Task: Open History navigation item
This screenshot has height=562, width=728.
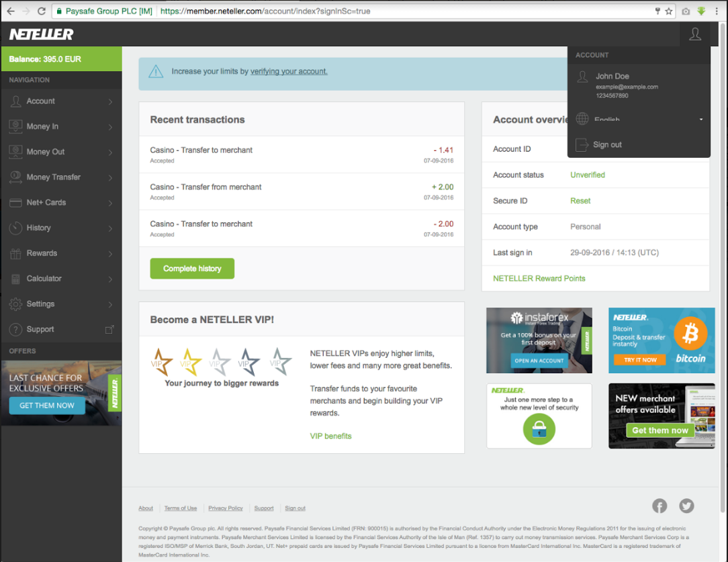Action: point(61,228)
